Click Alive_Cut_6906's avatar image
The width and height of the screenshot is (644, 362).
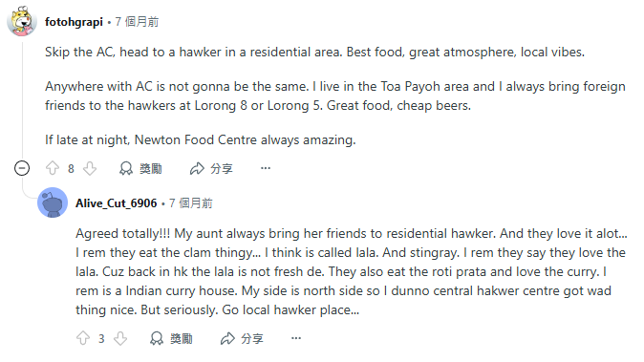(x=53, y=202)
